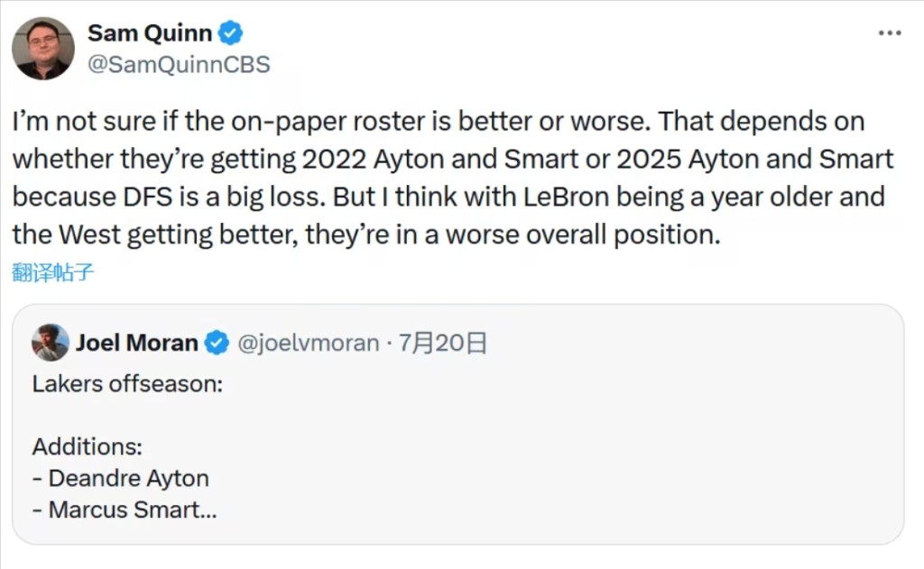Image resolution: width=924 pixels, height=569 pixels.
Task: Click the "Additions:" heading in quoted post
Action: tap(88, 446)
